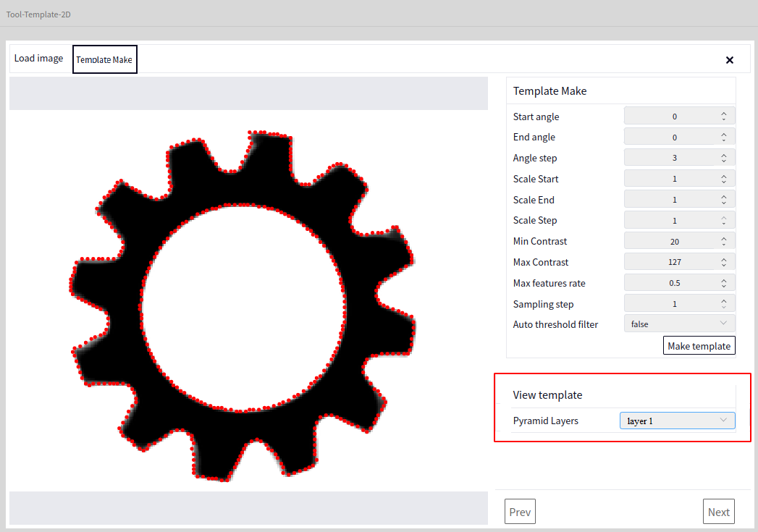The height and width of the screenshot is (532, 758).
Task: Open the Template Make tab
Action: (x=104, y=59)
